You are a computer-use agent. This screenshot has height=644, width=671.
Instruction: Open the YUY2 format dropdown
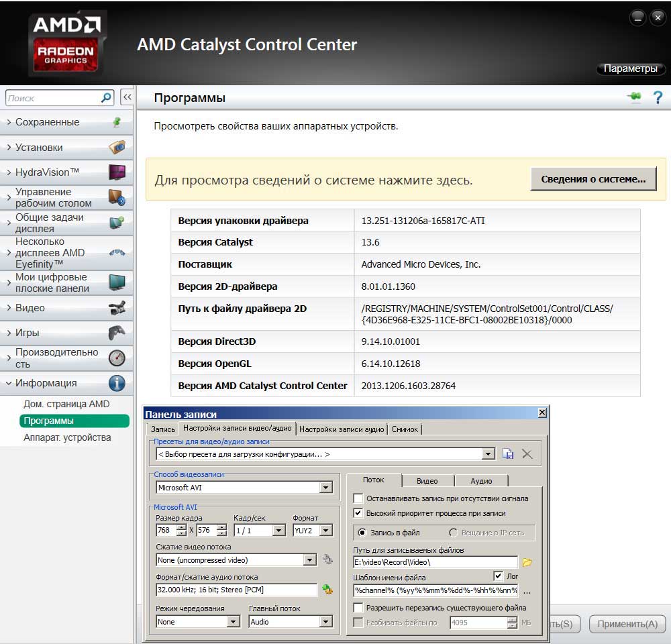(326, 531)
